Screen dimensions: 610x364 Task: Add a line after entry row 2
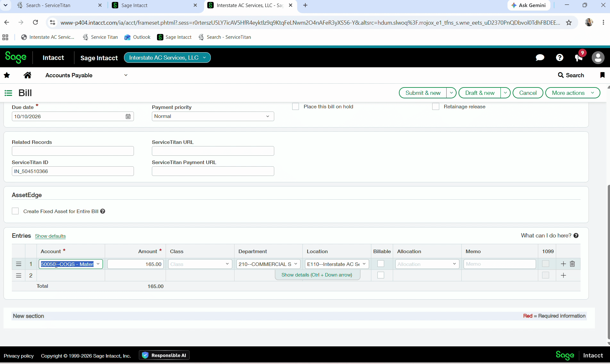pyautogui.click(x=563, y=276)
